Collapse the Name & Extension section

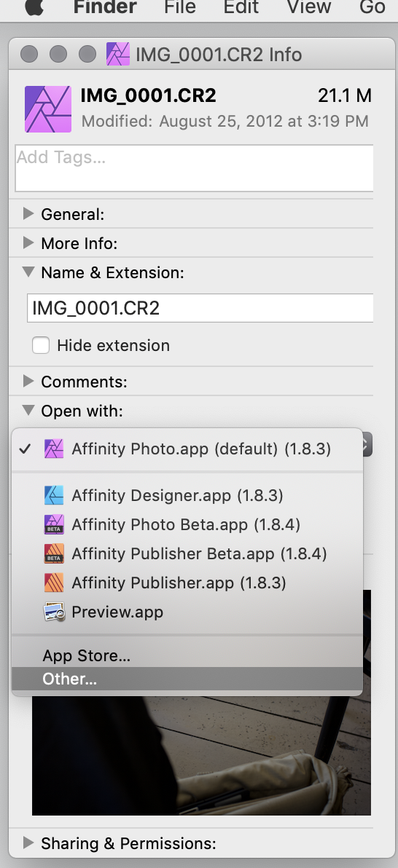click(x=28, y=272)
